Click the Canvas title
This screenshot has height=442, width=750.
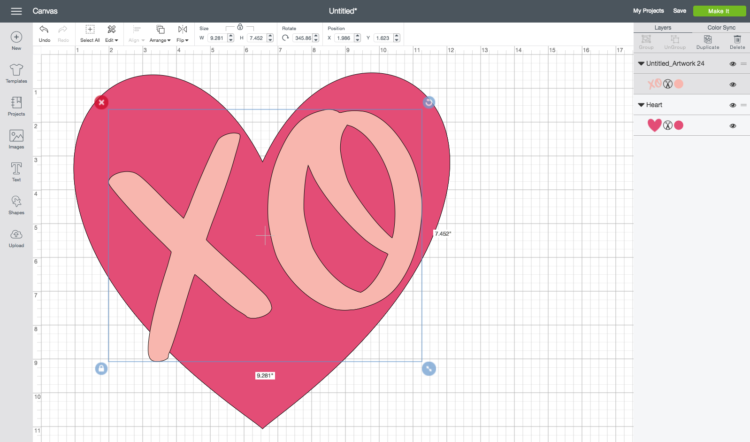click(45, 11)
